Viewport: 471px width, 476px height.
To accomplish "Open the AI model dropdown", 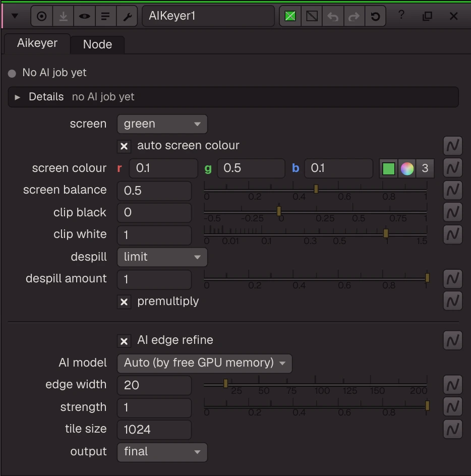I will tap(205, 364).
